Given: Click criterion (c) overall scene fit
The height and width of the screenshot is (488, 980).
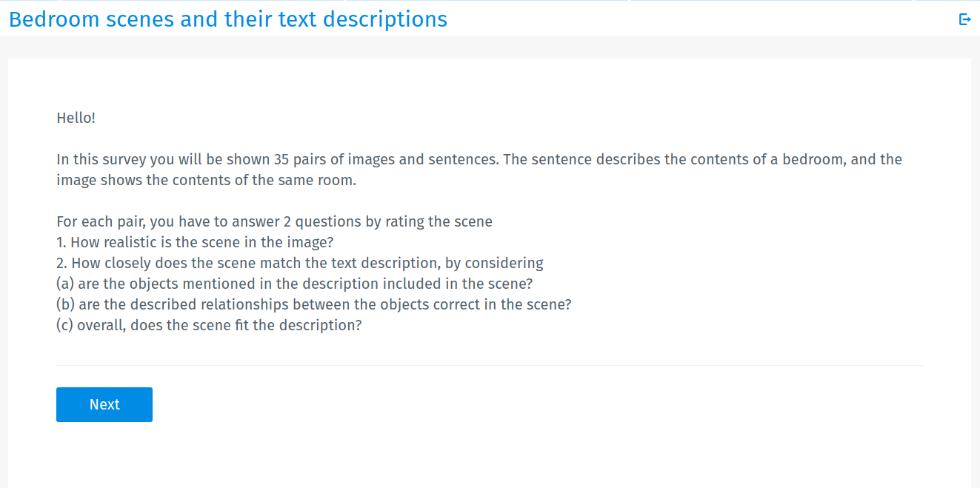Looking at the screenshot, I should (x=209, y=325).
